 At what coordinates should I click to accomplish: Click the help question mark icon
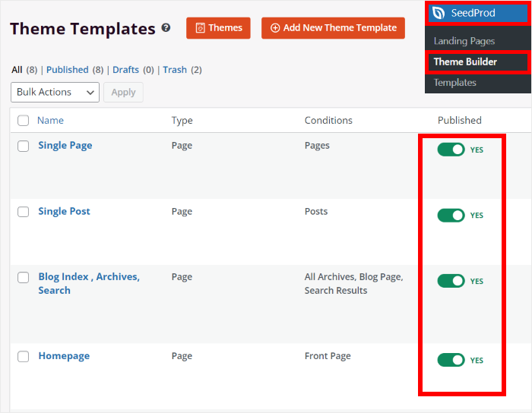point(166,28)
